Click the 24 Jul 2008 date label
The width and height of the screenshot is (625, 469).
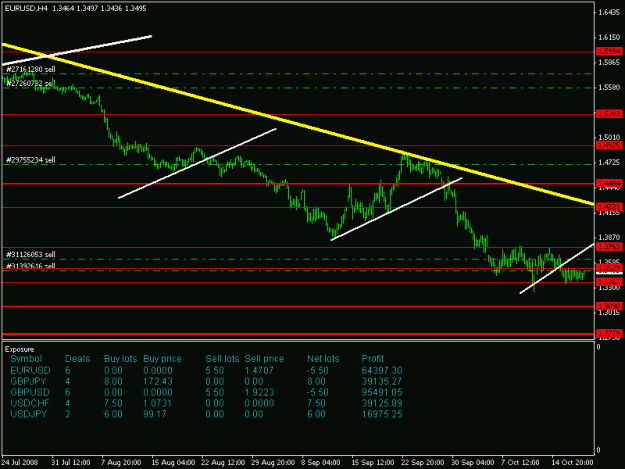click(x=20, y=462)
